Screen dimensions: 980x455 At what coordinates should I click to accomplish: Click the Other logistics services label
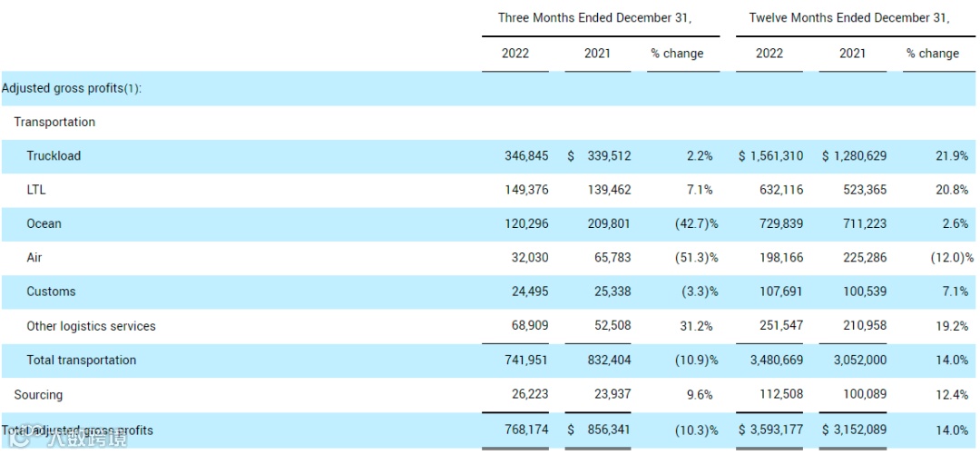(91, 326)
